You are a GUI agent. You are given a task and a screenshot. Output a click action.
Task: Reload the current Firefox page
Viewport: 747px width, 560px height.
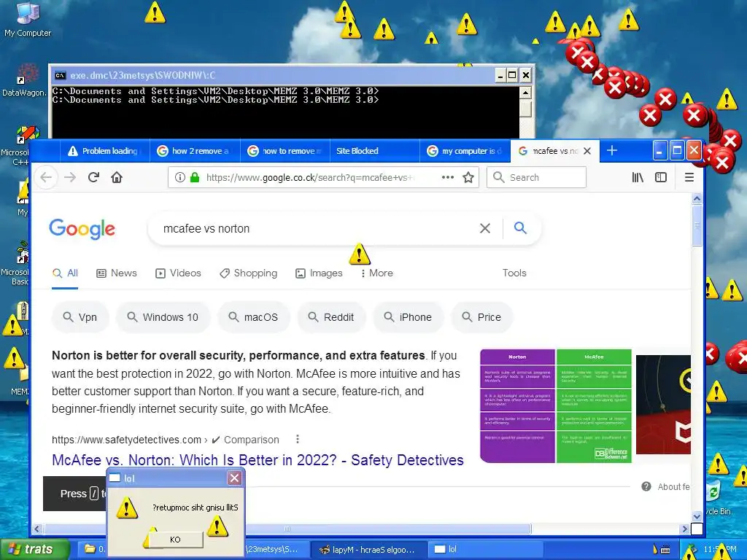tap(93, 178)
